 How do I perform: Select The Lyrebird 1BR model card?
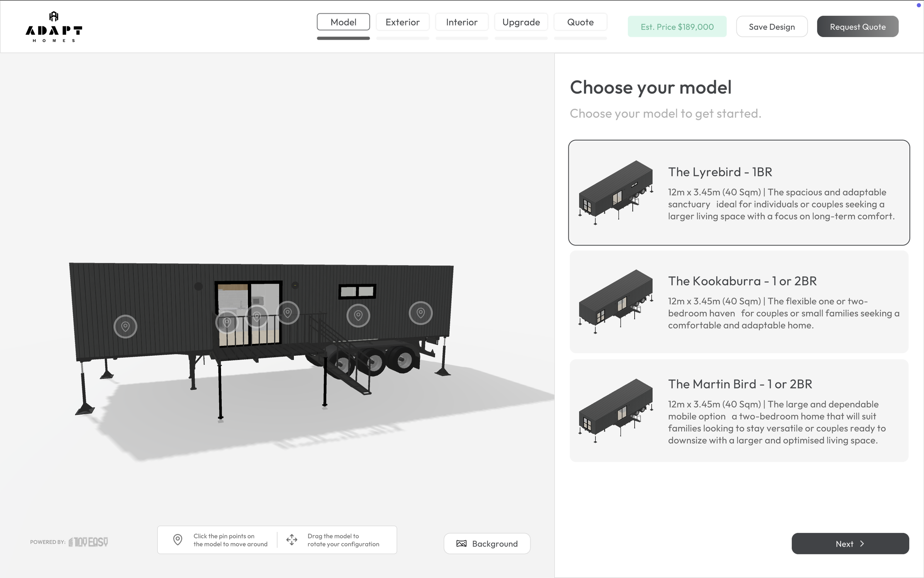739,193
